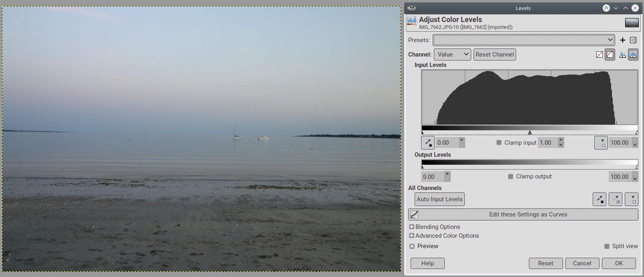
Task: Click the input white point slider triangle
Action: coord(636,132)
